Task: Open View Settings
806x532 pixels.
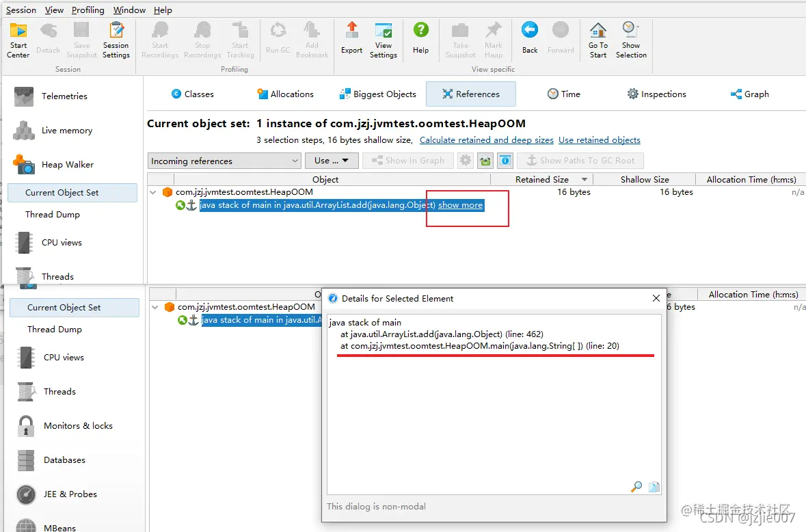Action: 384,40
